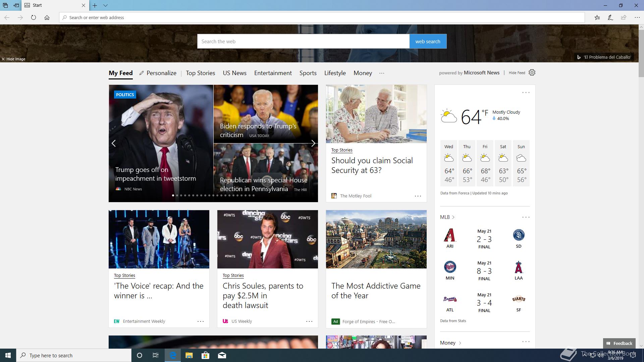Screen dimensions: 644x362
Task: Expand the Money section arrow
Action: tap(460, 343)
